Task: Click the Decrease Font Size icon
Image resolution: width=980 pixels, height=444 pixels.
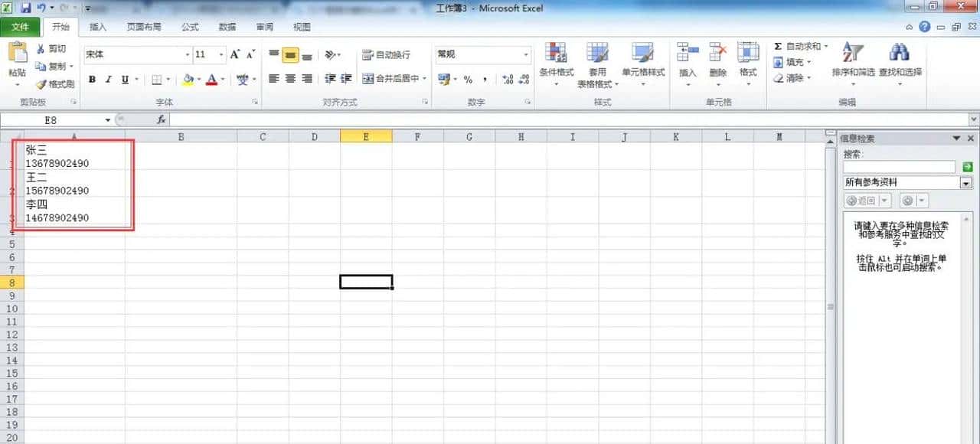Action: [x=250, y=54]
